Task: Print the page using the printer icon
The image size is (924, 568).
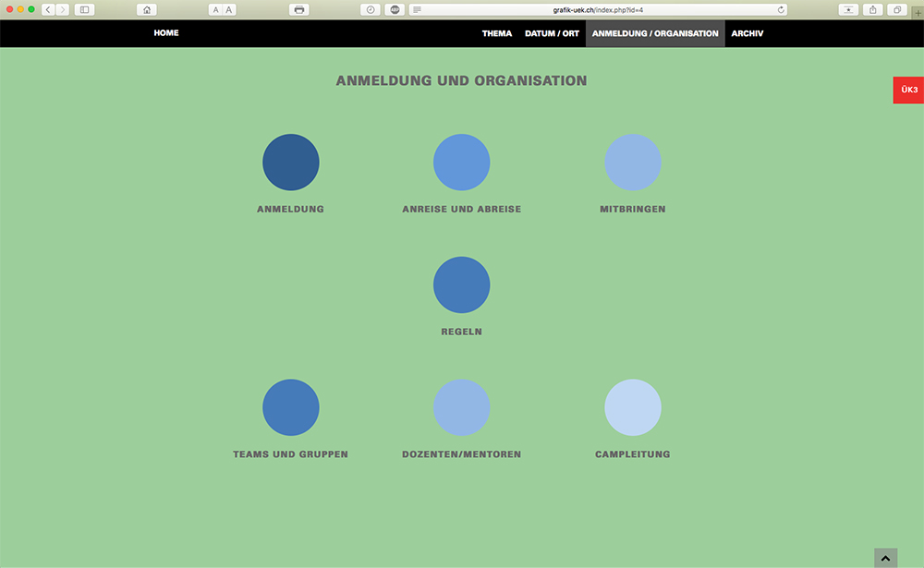Action: click(298, 9)
